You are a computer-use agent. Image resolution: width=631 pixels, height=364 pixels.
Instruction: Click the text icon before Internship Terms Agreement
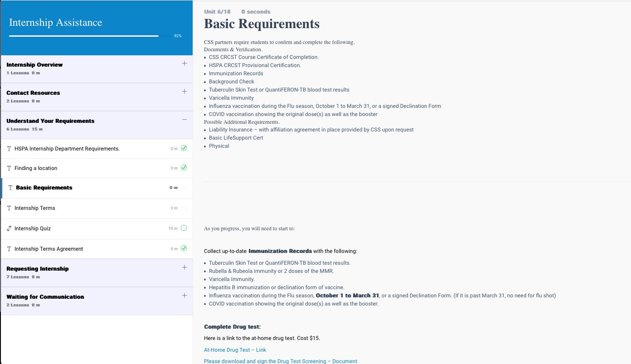point(9,249)
